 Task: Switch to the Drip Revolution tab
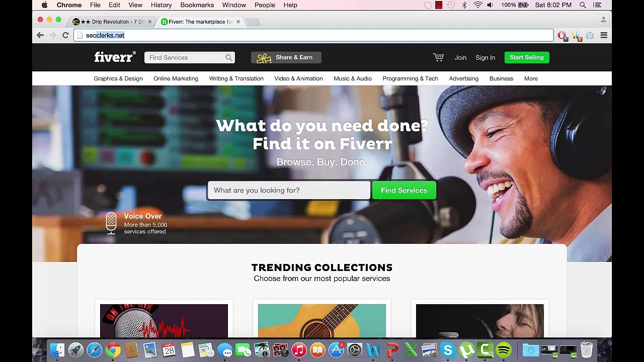coord(112,22)
